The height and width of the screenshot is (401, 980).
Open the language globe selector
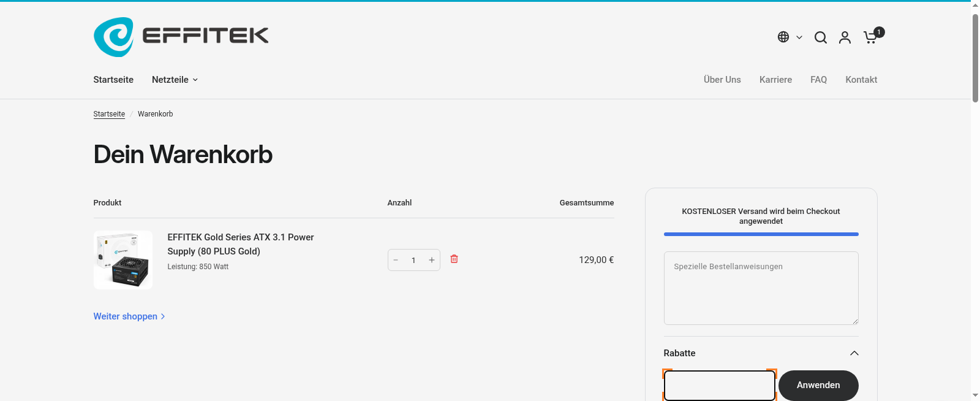[x=790, y=37]
